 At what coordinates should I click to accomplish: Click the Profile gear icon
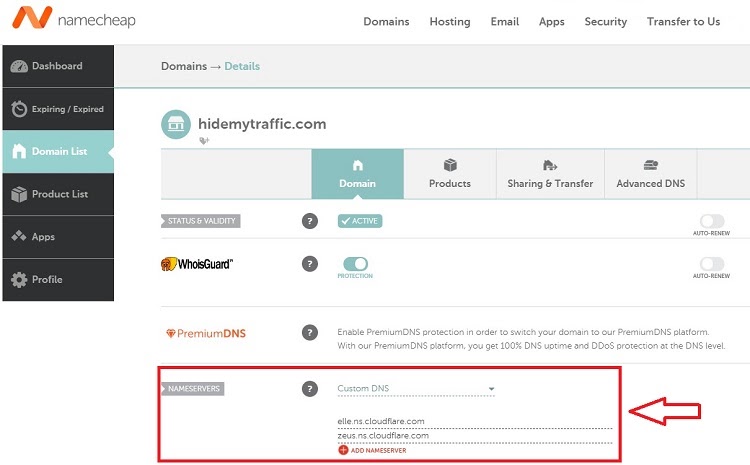[x=19, y=279]
